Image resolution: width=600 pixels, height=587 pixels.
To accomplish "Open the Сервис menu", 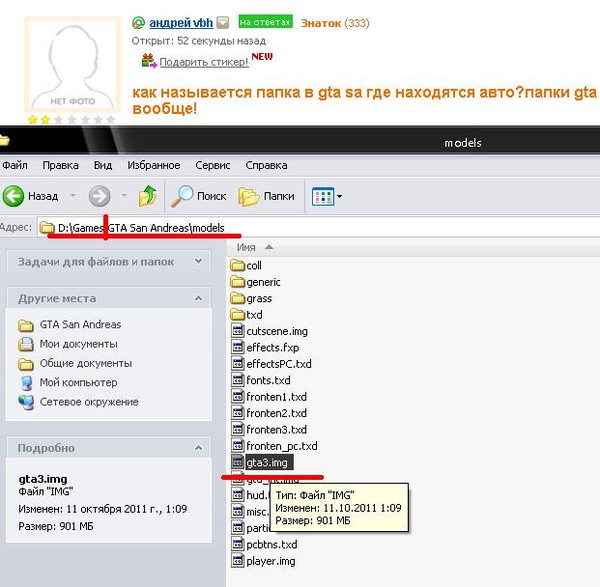I will click(213, 165).
